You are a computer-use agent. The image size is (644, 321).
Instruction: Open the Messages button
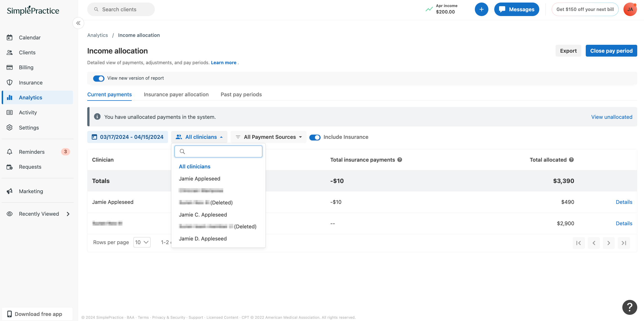point(517,9)
